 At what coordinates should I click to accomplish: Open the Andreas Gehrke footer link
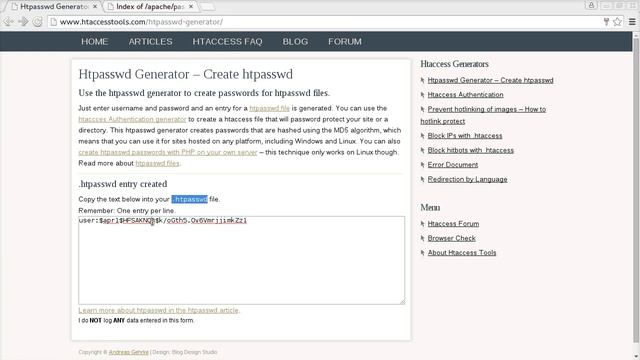(129, 352)
